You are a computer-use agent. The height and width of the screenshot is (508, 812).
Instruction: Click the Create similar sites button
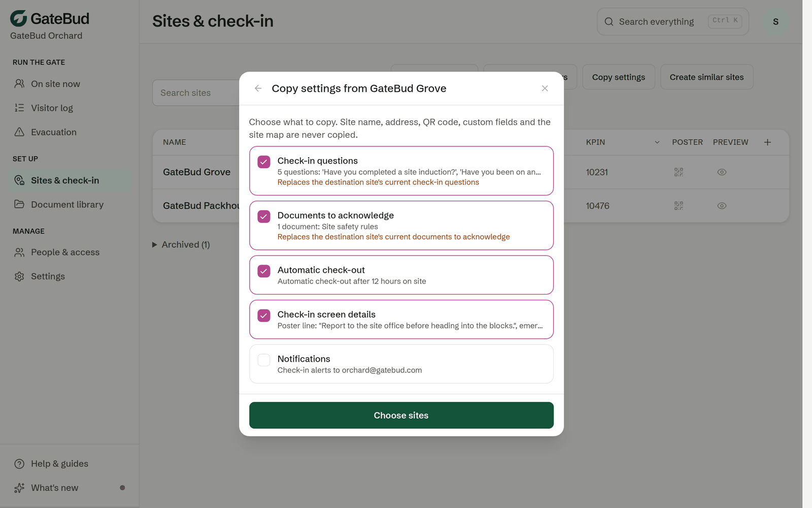point(706,77)
